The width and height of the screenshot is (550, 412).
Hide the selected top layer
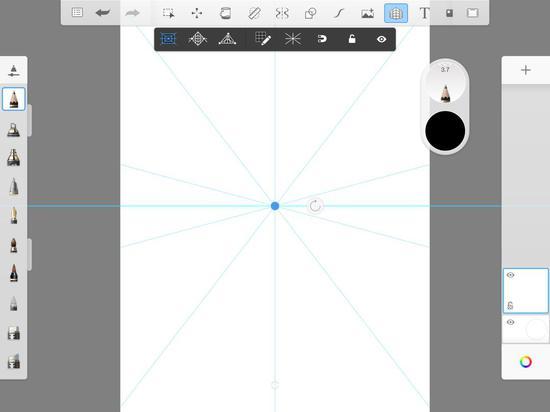[x=510, y=275]
